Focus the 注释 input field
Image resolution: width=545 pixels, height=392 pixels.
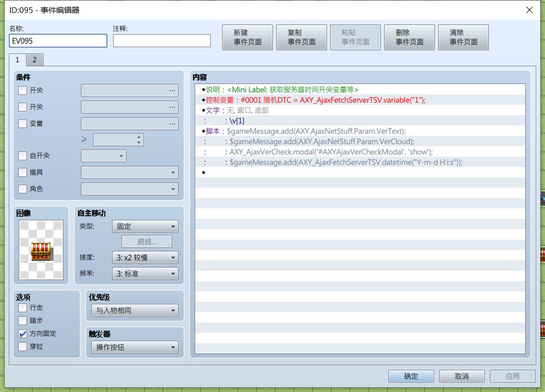coord(161,40)
